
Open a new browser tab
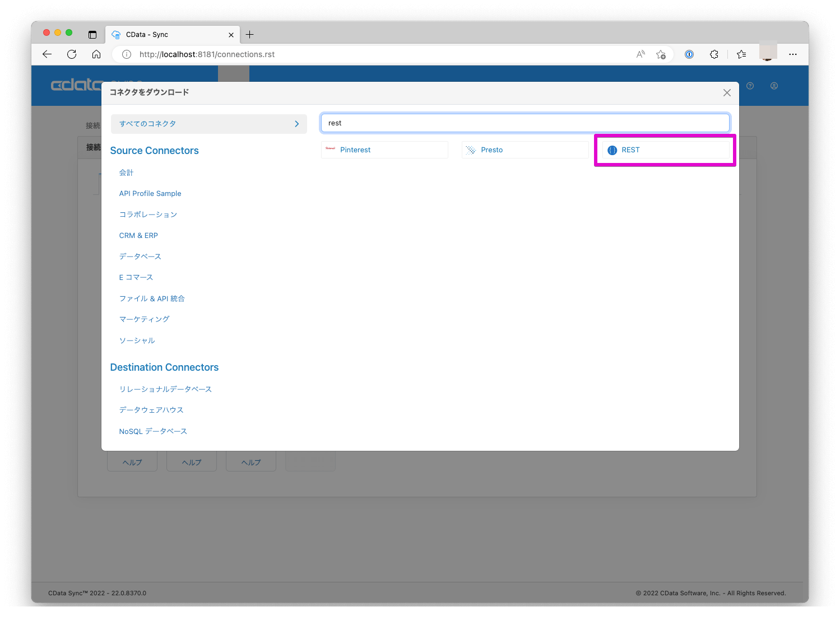250,35
